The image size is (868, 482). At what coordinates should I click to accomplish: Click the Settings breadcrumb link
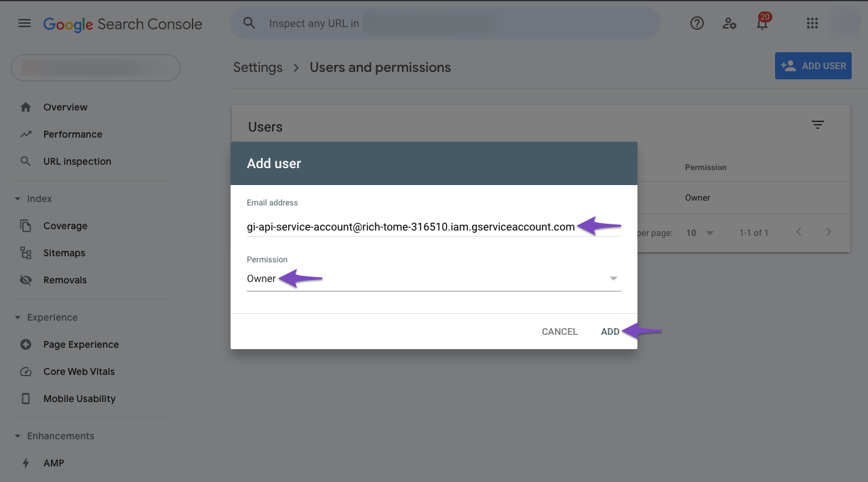point(258,67)
